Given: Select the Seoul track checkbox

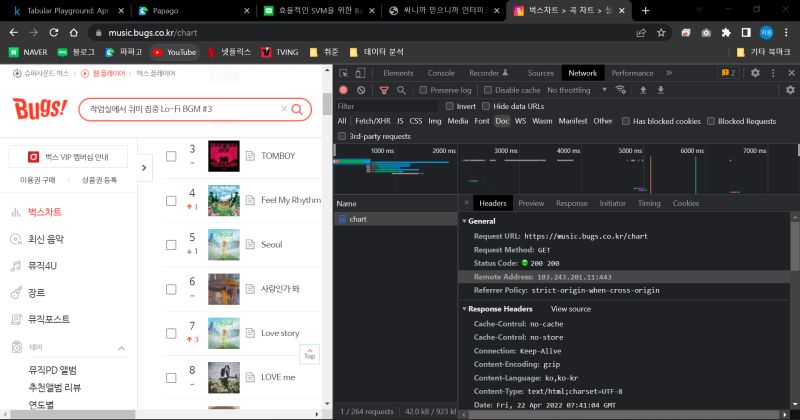Looking at the screenshot, I should [171, 245].
